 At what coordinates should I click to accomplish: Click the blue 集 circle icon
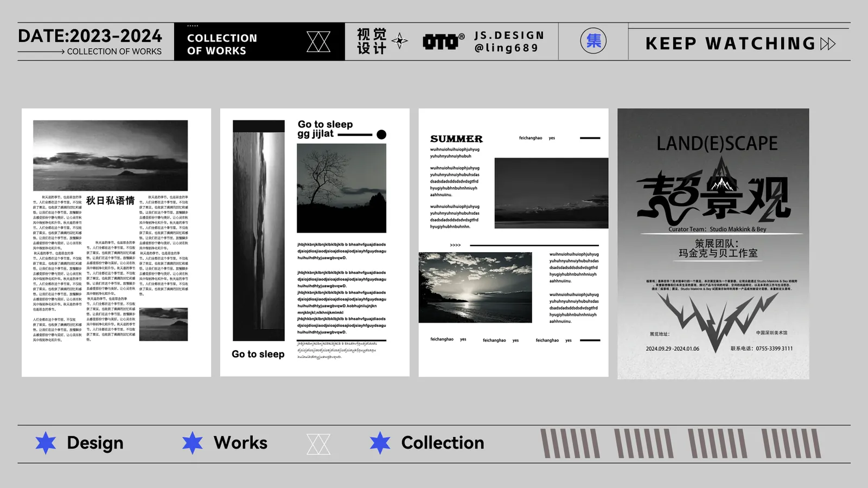[593, 41]
